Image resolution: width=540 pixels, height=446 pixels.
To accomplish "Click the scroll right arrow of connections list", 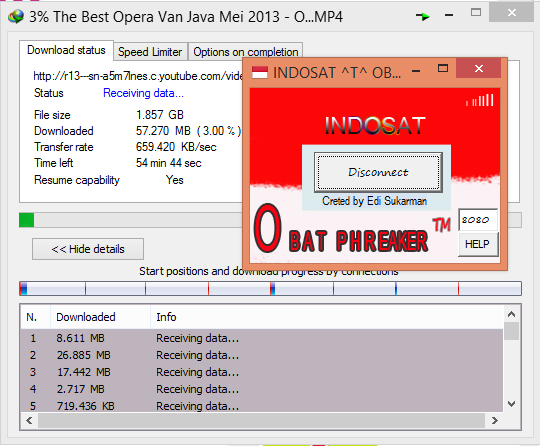I will 495,420.
